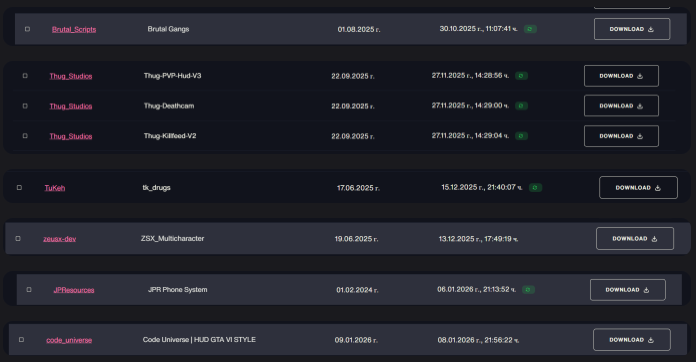Viewport: 696px width, 362px height.
Task: Download Thug-PVP-Hud-V3
Action: pyautogui.click(x=621, y=76)
